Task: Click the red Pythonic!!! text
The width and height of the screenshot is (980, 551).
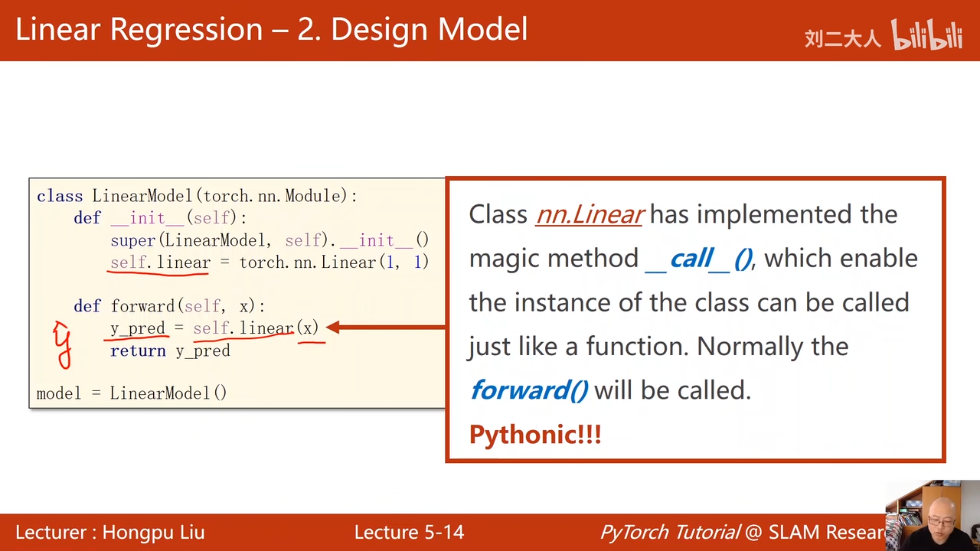Action: [x=535, y=435]
